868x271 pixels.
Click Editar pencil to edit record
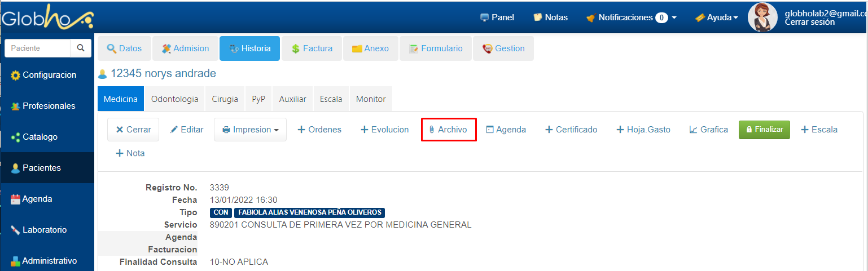187,130
